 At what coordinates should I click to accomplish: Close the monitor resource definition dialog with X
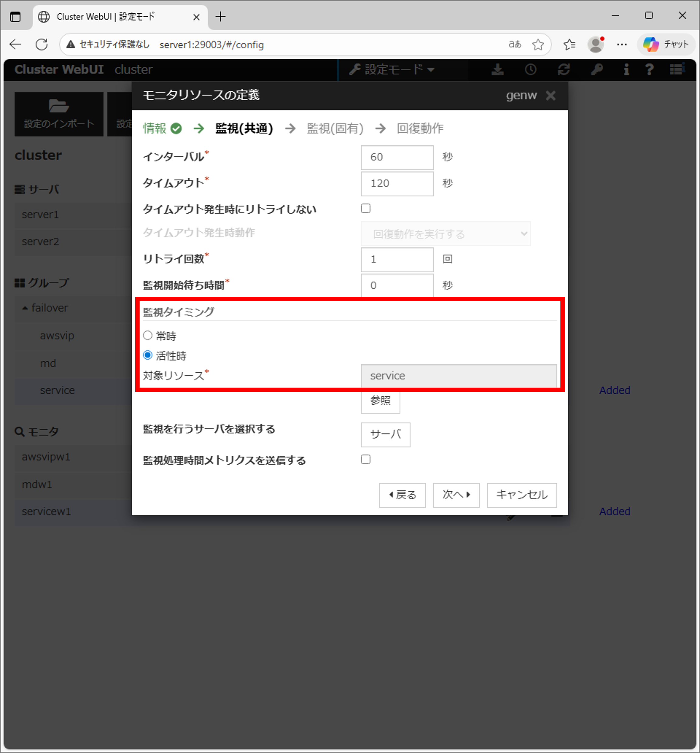coord(551,96)
